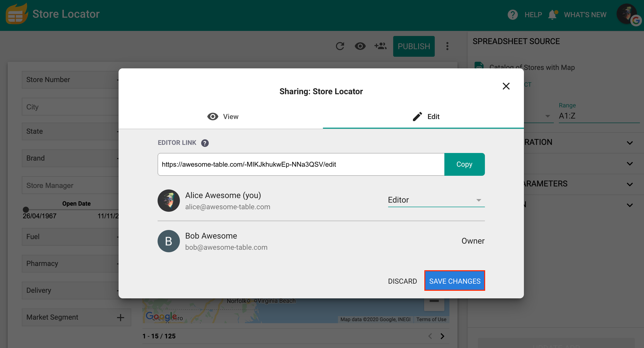644x348 pixels.
Task: Click the Google logo on the map
Action: [x=161, y=316]
